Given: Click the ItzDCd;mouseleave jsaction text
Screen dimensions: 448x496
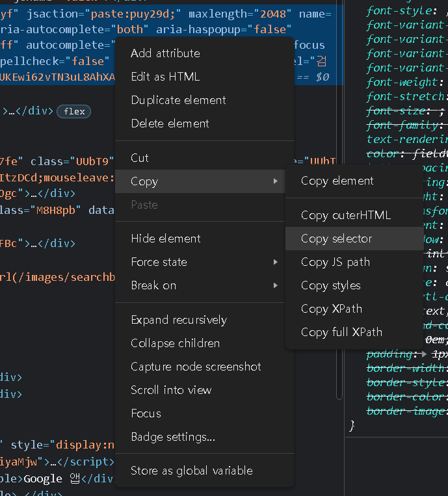Looking at the screenshot, I should 57,177.
